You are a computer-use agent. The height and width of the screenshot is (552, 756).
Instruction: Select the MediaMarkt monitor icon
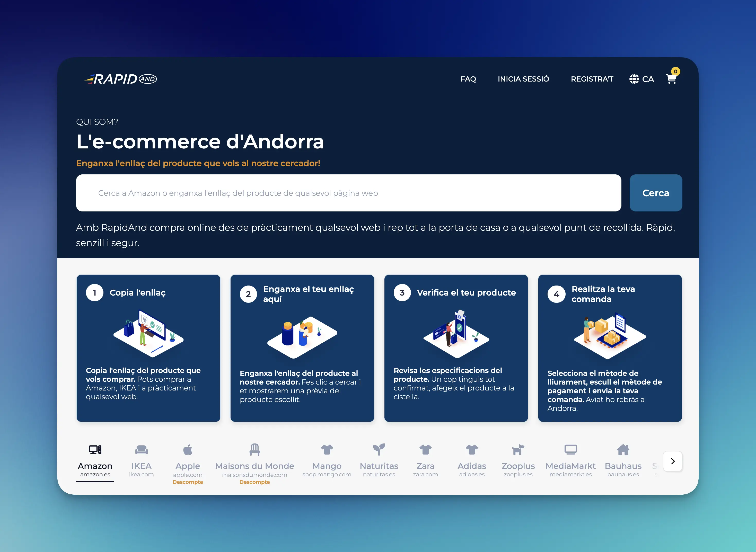click(x=570, y=449)
